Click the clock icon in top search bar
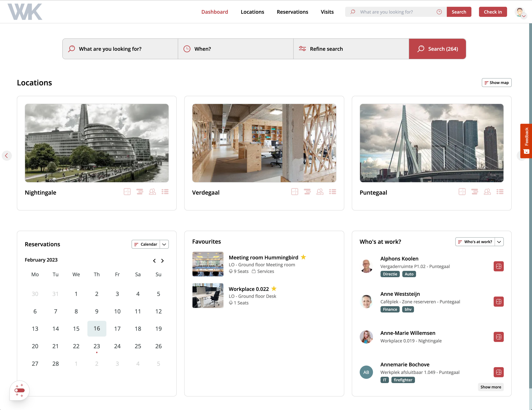532x410 pixels. (x=439, y=12)
